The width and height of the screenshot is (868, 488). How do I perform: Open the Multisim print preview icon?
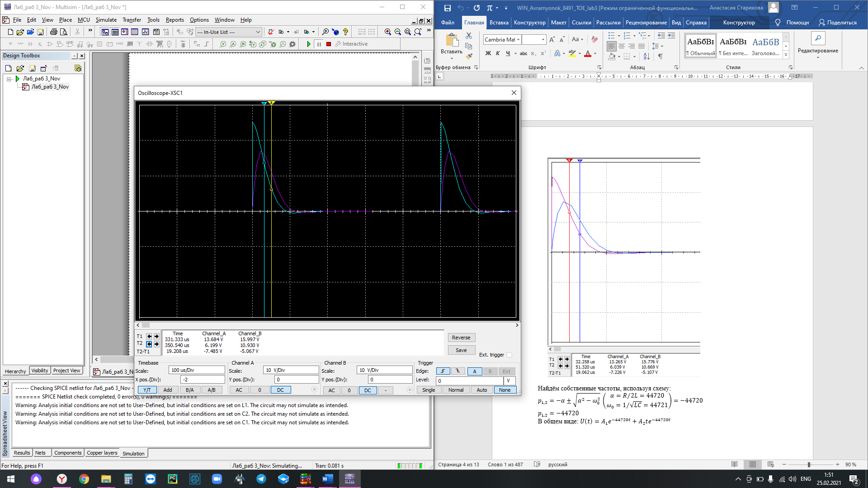click(64, 32)
